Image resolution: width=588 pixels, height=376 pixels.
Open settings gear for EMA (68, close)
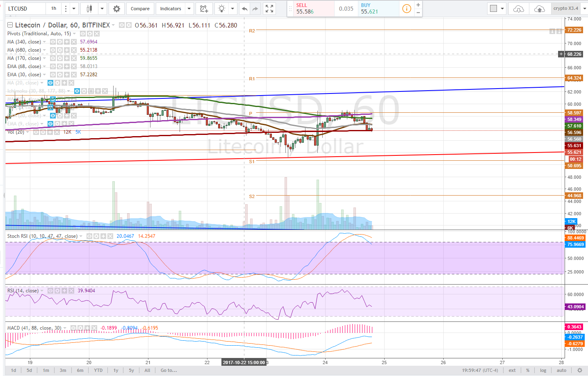[60, 66]
